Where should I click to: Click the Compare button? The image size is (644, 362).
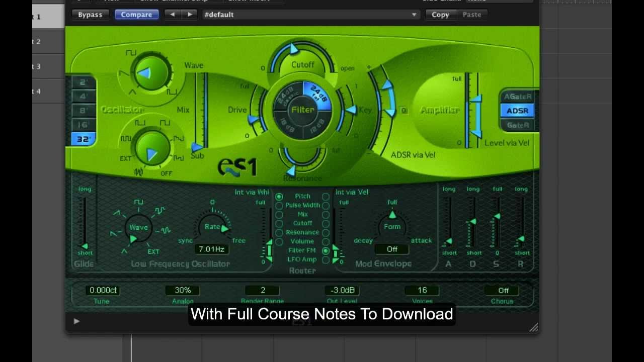click(136, 15)
